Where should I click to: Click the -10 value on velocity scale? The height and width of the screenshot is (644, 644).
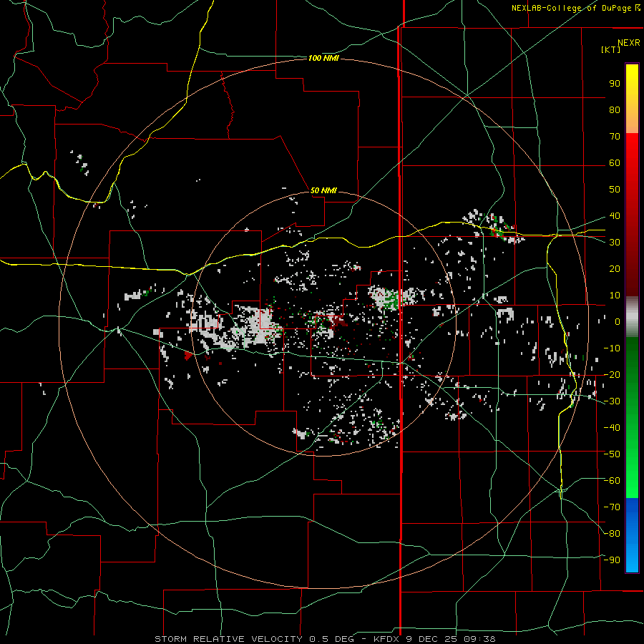(612, 348)
